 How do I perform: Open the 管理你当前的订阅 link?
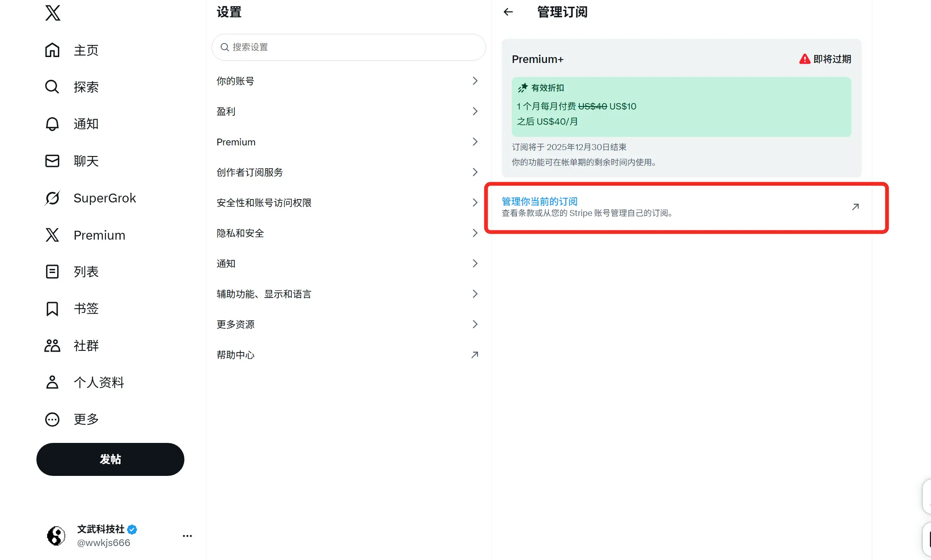539,201
